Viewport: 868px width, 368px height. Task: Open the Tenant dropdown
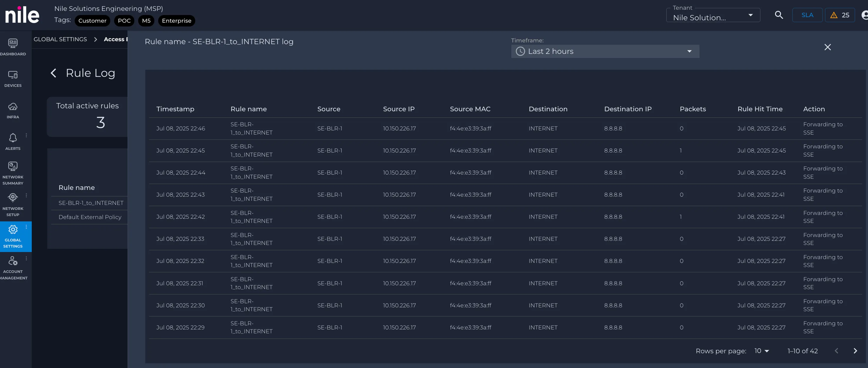(x=713, y=15)
